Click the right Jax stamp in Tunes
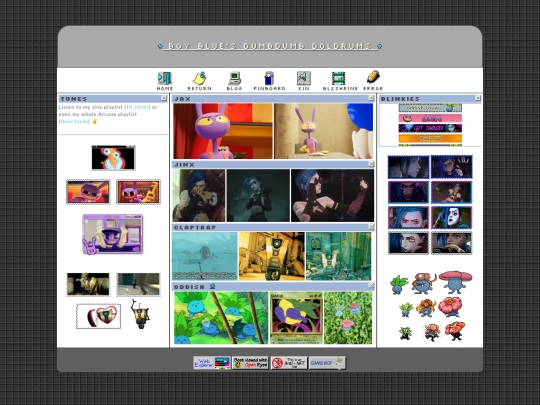540x405 pixels. click(138, 192)
